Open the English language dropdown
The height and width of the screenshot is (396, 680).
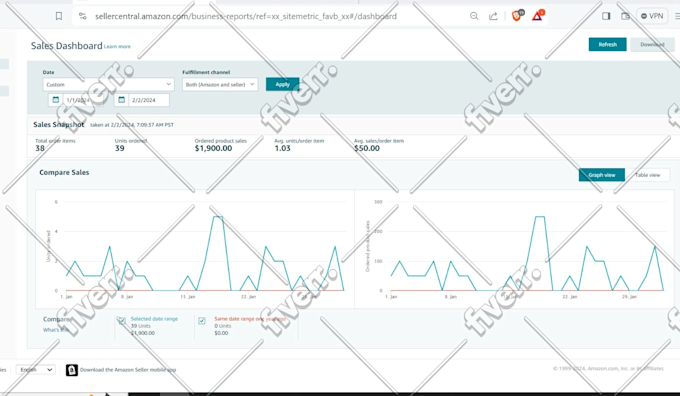(x=36, y=370)
